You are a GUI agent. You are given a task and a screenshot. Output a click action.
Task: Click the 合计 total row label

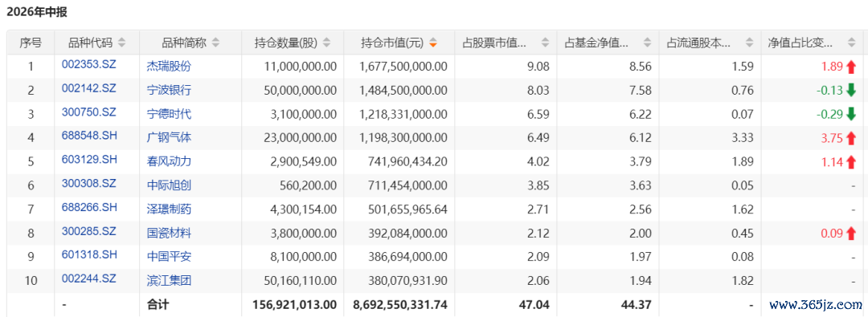click(158, 304)
